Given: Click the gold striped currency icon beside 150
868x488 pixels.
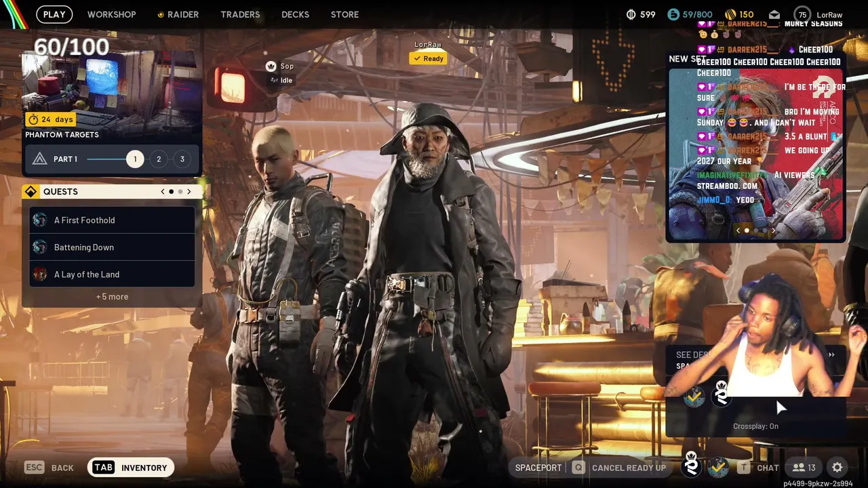Looking at the screenshot, I should click(x=730, y=14).
